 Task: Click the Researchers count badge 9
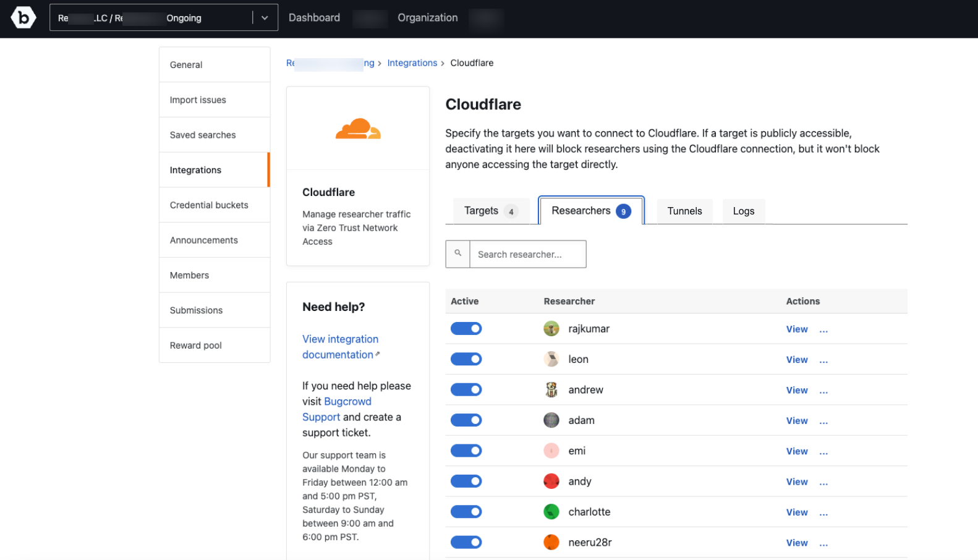[623, 211]
